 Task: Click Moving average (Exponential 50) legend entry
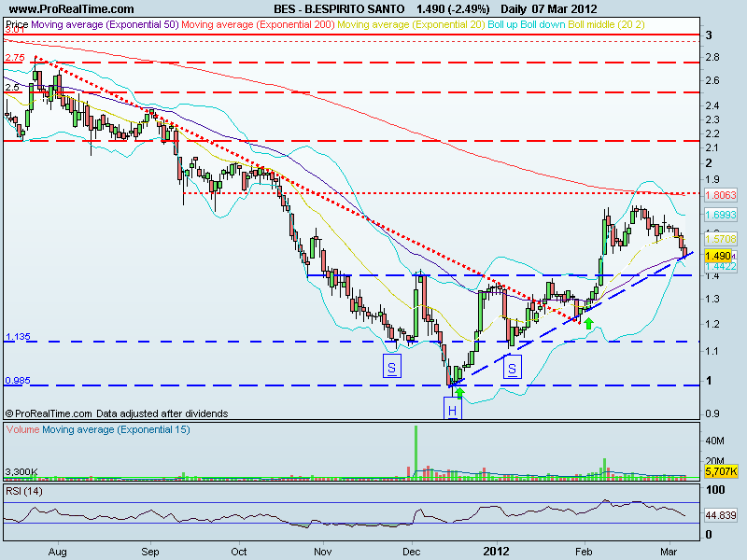click(105, 24)
